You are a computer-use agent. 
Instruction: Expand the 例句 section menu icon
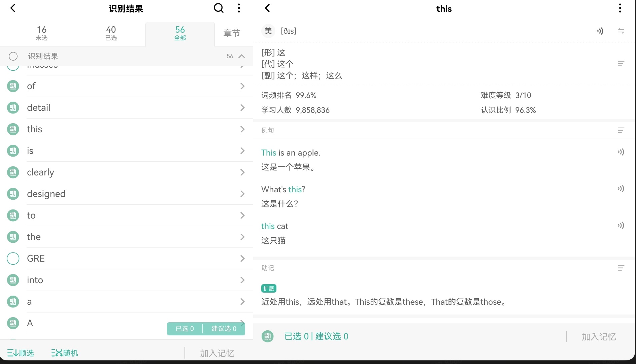point(621,130)
